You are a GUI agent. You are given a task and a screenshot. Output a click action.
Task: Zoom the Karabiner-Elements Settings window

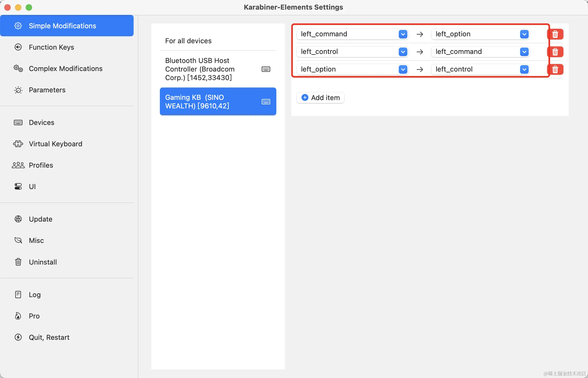click(x=29, y=7)
